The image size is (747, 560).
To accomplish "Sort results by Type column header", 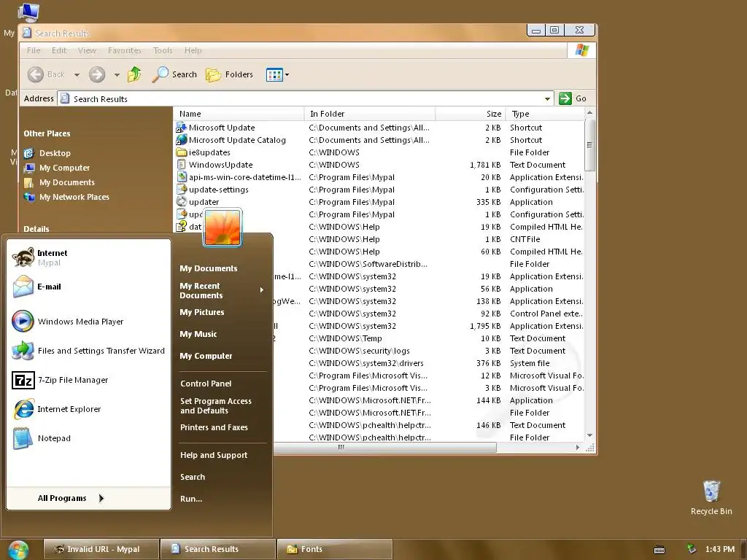I will (545, 114).
